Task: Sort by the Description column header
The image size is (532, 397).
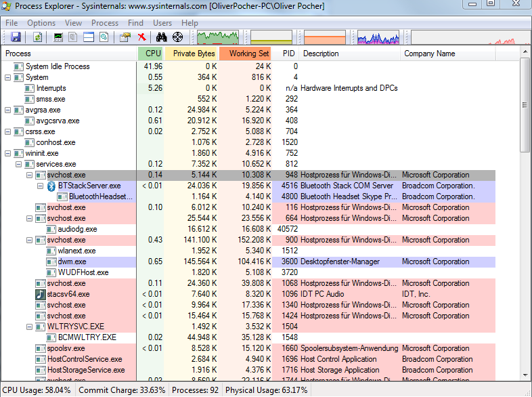Action: click(x=350, y=54)
